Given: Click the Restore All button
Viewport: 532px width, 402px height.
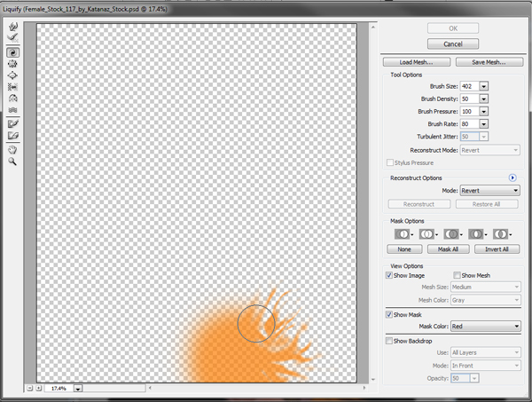Looking at the screenshot, I should (x=487, y=204).
